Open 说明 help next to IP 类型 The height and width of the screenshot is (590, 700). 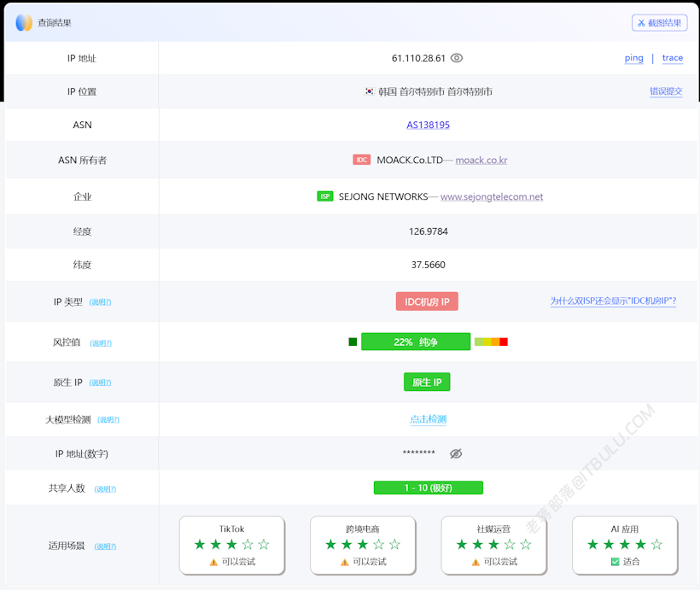coord(100,302)
